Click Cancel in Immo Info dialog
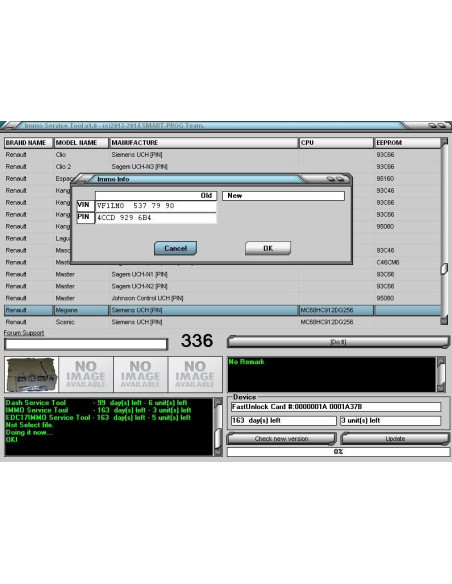Viewport: 452px width, 584px height. coord(175,248)
